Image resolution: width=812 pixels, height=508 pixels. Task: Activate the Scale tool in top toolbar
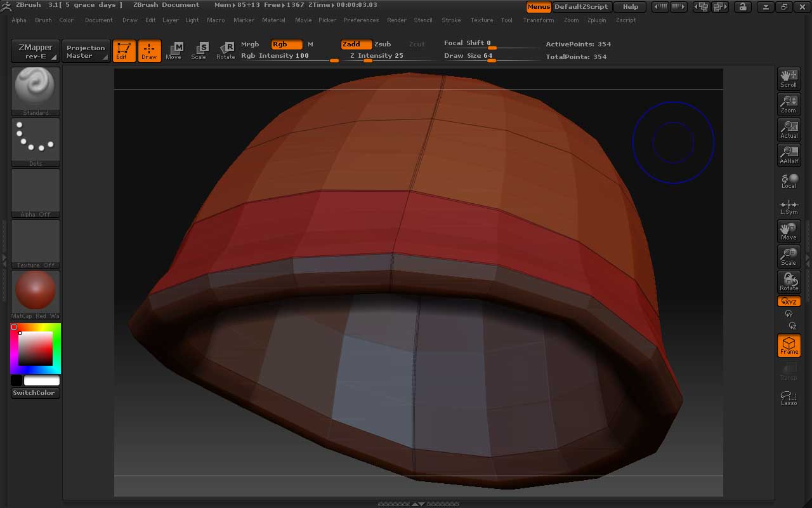[199, 51]
